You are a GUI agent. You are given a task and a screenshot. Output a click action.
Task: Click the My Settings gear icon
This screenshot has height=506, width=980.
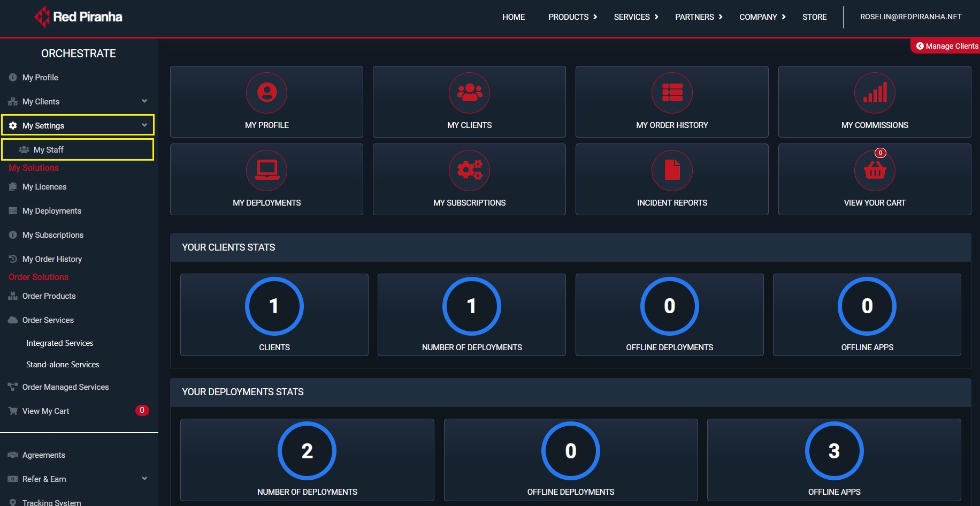pyautogui.click(x=13, y=125)
